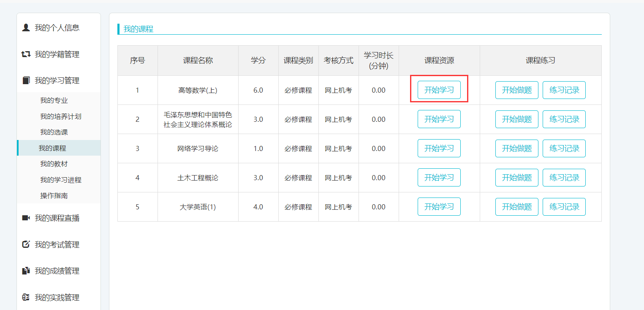Select 我的课程 in the sidebar
The width and height of the screenshot is (644, 310).
[59, 148]
